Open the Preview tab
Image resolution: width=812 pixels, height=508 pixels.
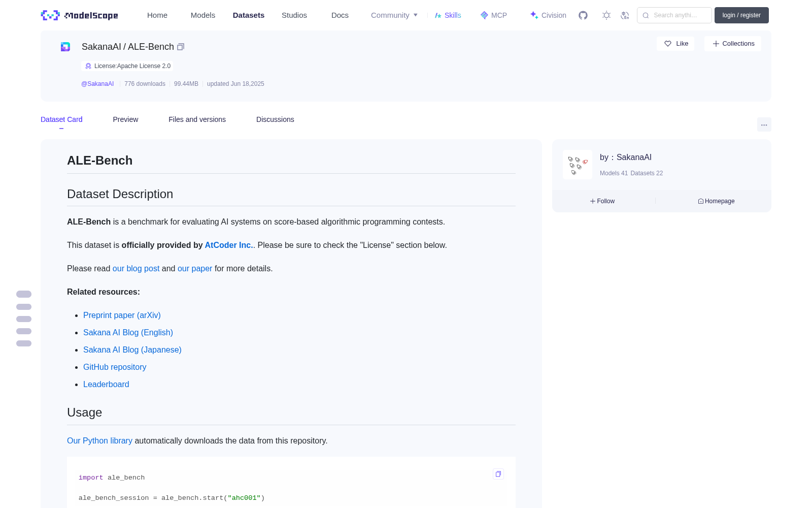point(125,119)
